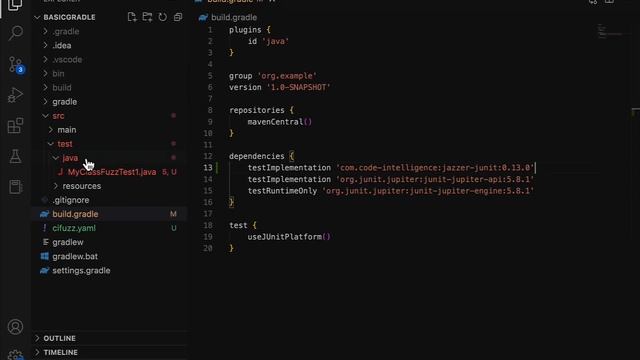
Task: Open the gradlew.bat file
Action: [x=75, y=256]
